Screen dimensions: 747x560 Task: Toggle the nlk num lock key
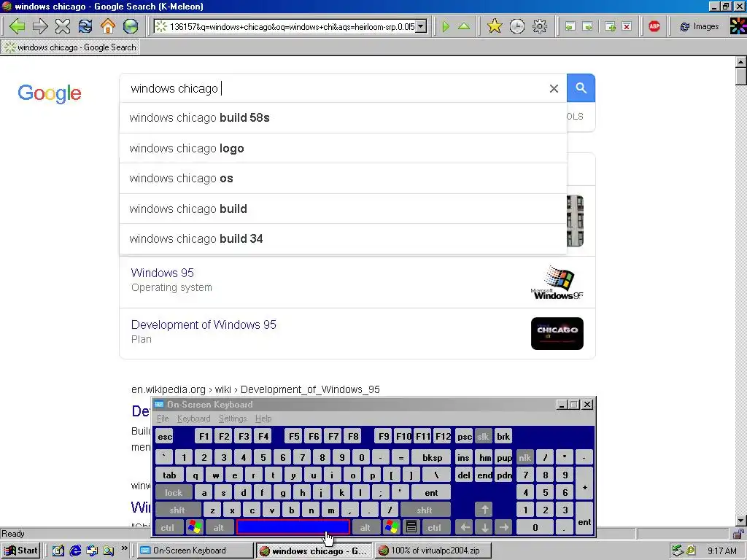[x=525, y=458]
